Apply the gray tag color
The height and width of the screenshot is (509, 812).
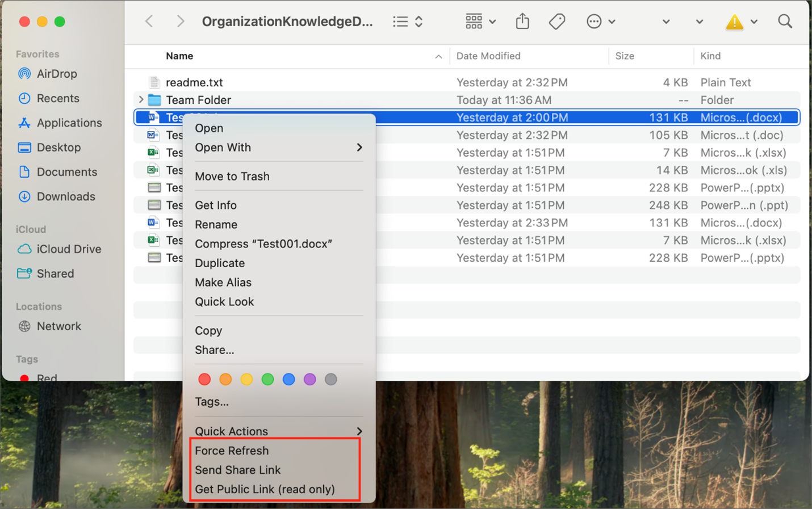pyautogui.click(x=330, y=379)
